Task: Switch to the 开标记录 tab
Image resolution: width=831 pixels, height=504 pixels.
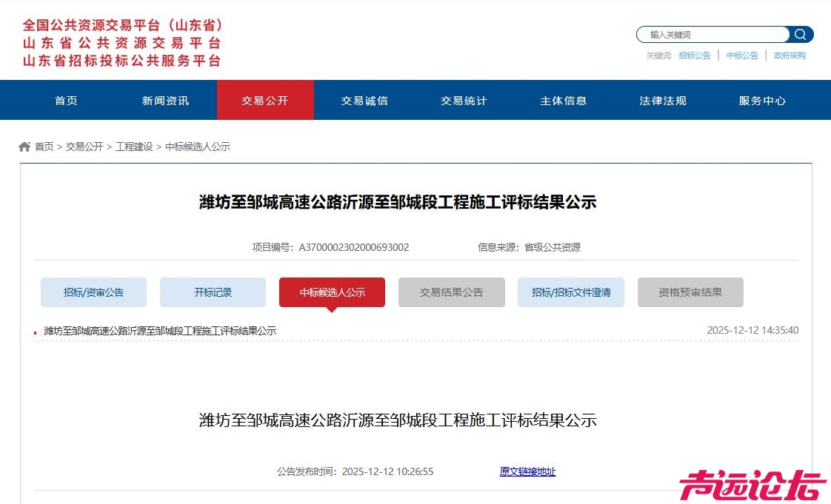Action: [213, 292]
